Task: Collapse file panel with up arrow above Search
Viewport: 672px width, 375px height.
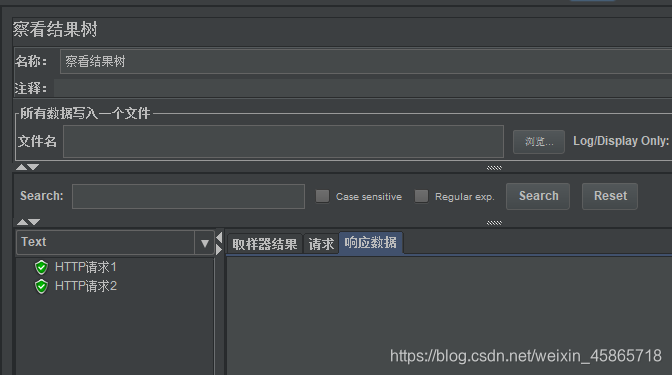Action: coord(21,167)
